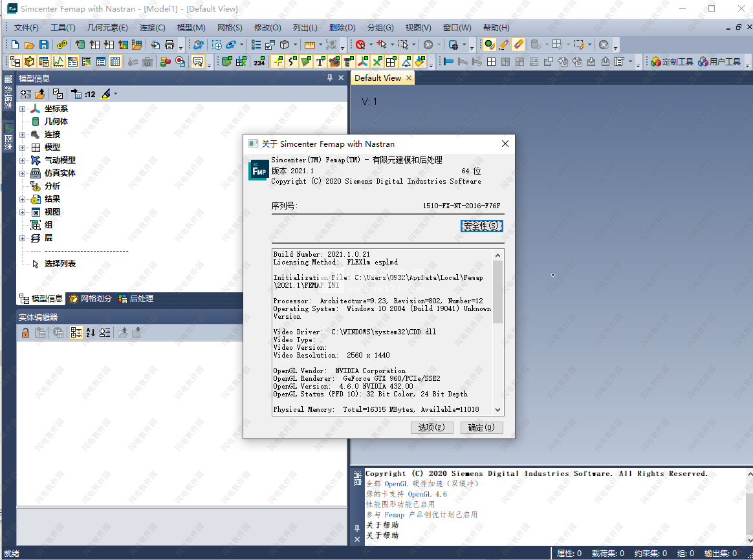
Task: Toggle the Data Table pane icon
Action: (x=115, y=61)
